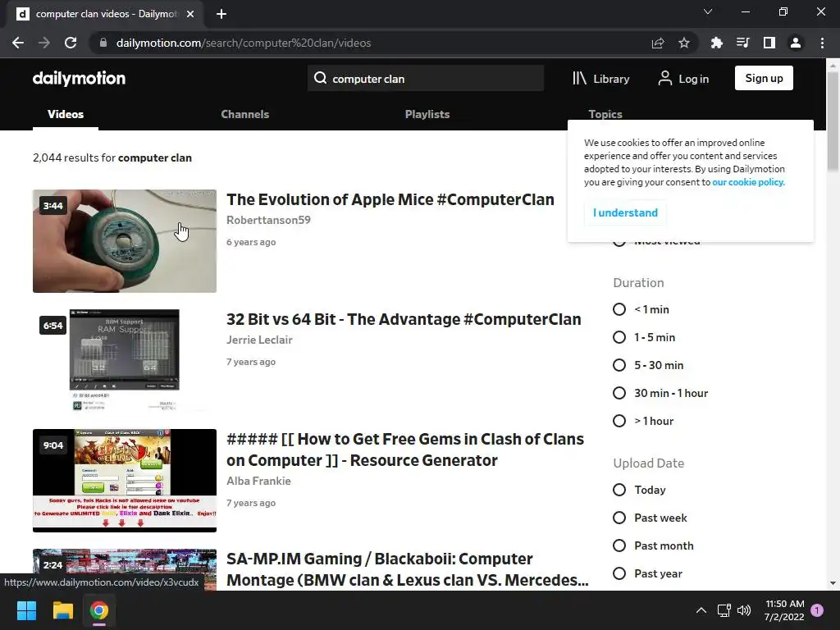Viewport: 840px width, 630px height.
Task: Bookmark this page with star icon
Action: (684, 43)
